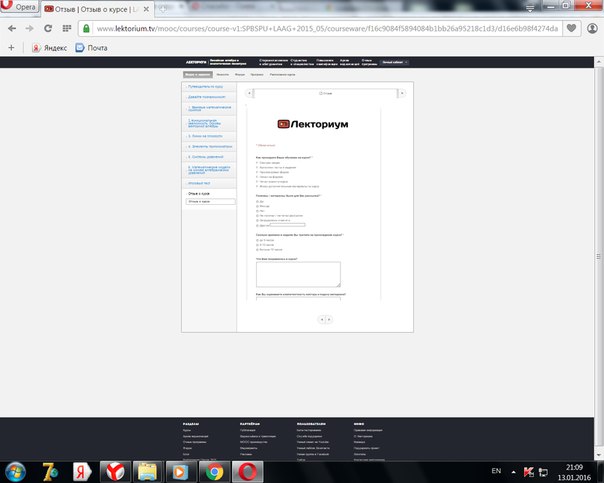The image size is (604, 483).
Task: Select the active 'Отзыв | Отзыв о курсе' browser tab
Action: [x=96, y=9]
